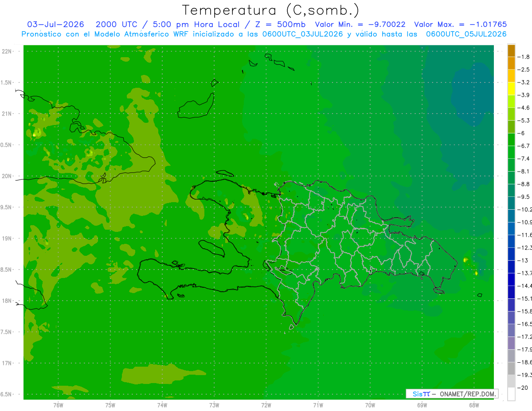Click the '76W' longitude label
Viewport: 532px width, 411px height.
click(58, 405)
